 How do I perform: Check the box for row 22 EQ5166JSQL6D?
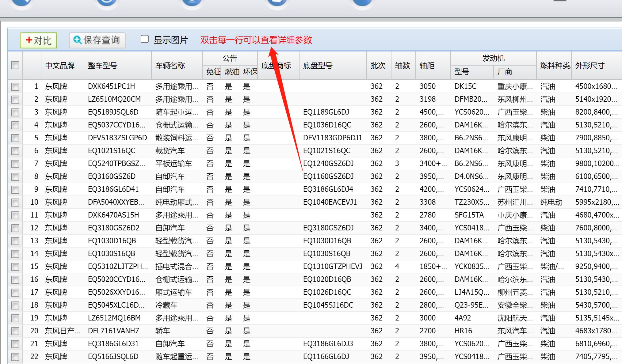click(x=15, y=357)
